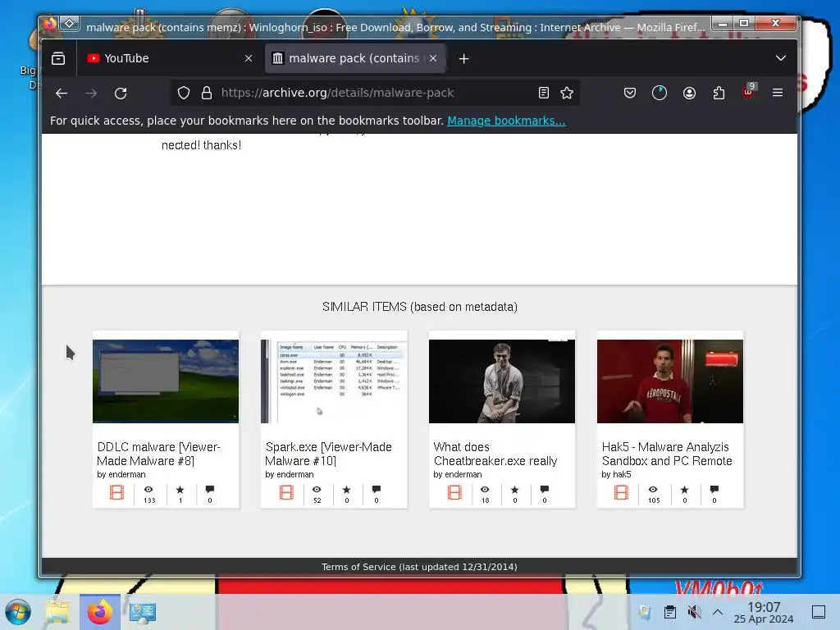This screenshot has height=630, width=840.
Task: Open the Windows Start menu orb
Action: click(18, 612)
